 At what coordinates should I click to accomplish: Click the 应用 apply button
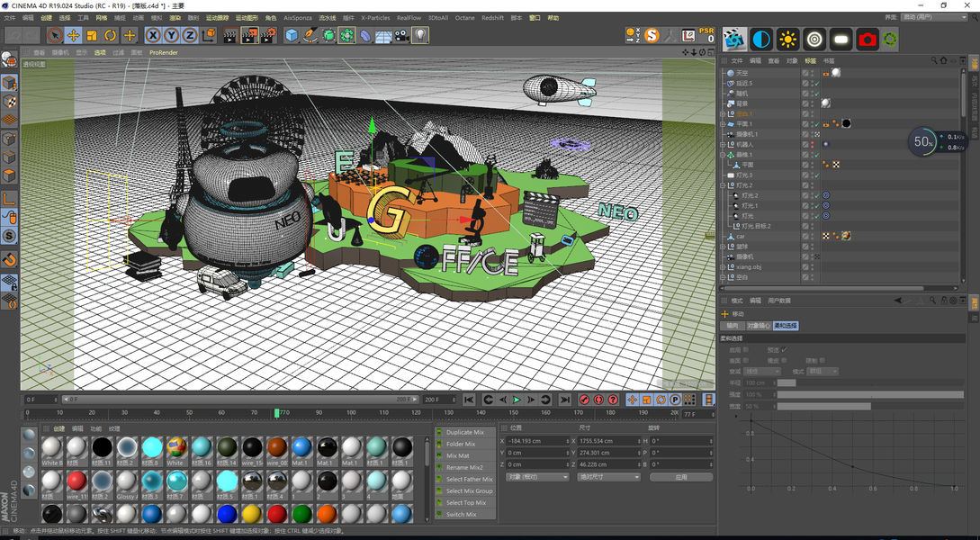click(x=681, y=477)
